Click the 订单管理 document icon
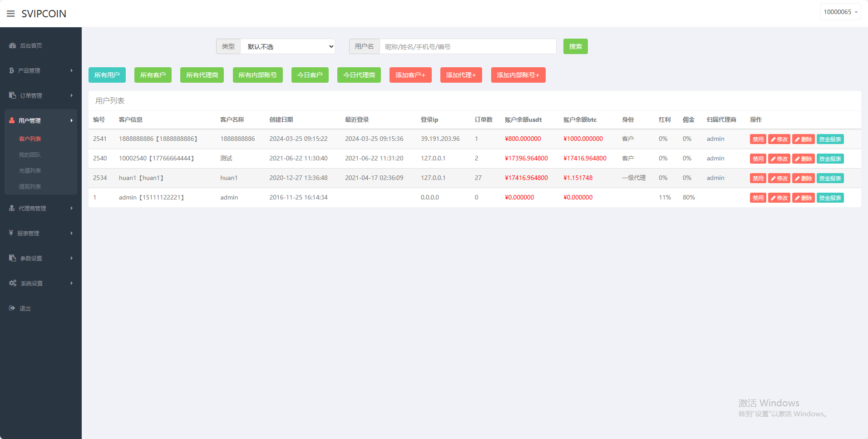 point(13,95)
